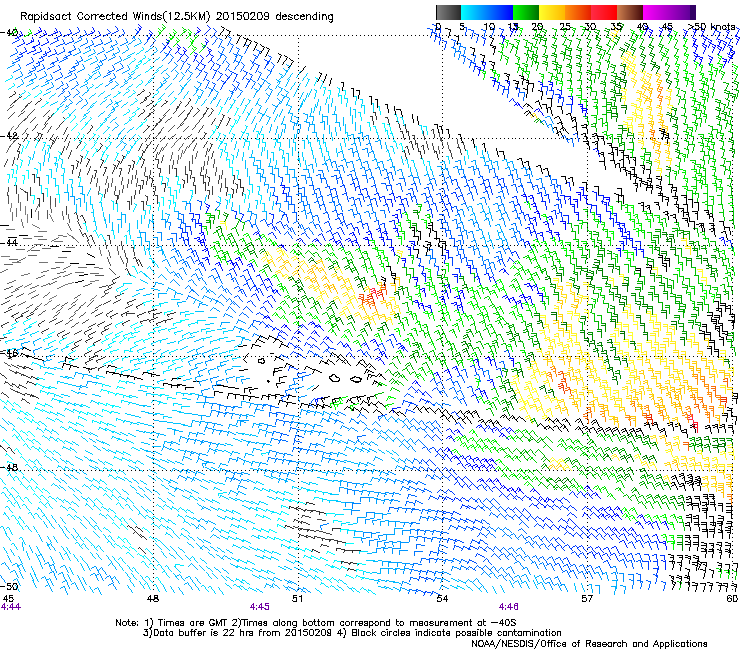Click the title 'Rapidscat Corrected Winds(12.5KM)'
The image size is (740, 650).
tap(115, 17)
